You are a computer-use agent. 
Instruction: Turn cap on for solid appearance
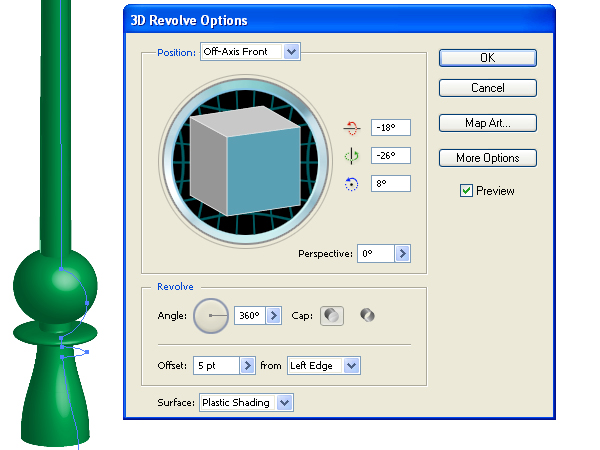click(332, 316)
